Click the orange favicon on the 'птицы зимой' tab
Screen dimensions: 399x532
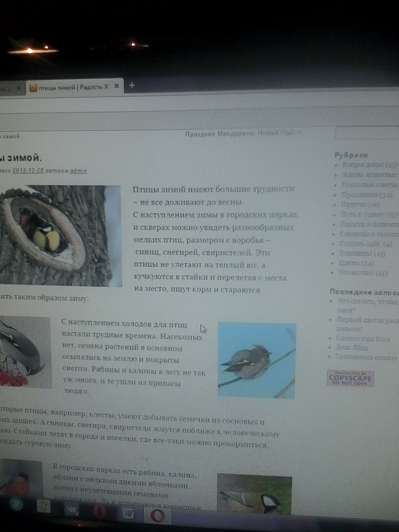pyautogui.click(x=33, y=88)
